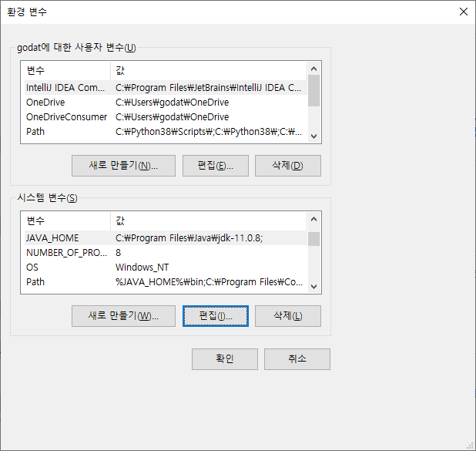Click the 값 column header in system list

209,221
